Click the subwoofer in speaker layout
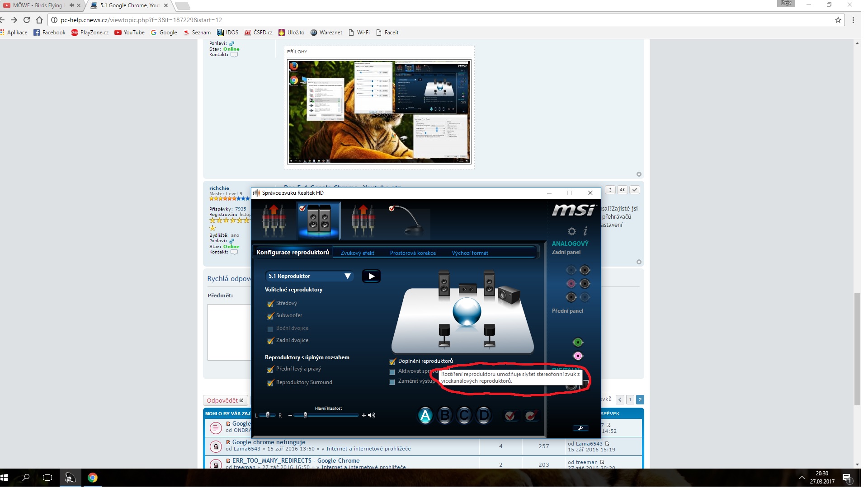 coord(509,295)
